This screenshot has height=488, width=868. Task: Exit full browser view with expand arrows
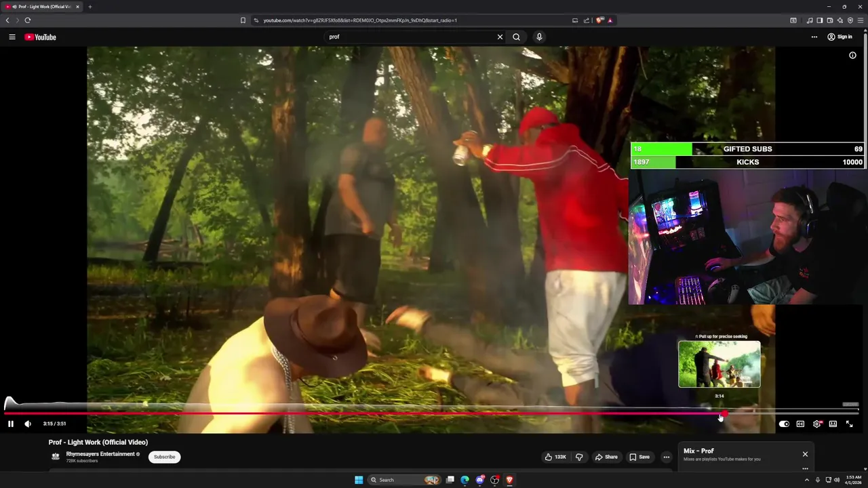[849, 424]
